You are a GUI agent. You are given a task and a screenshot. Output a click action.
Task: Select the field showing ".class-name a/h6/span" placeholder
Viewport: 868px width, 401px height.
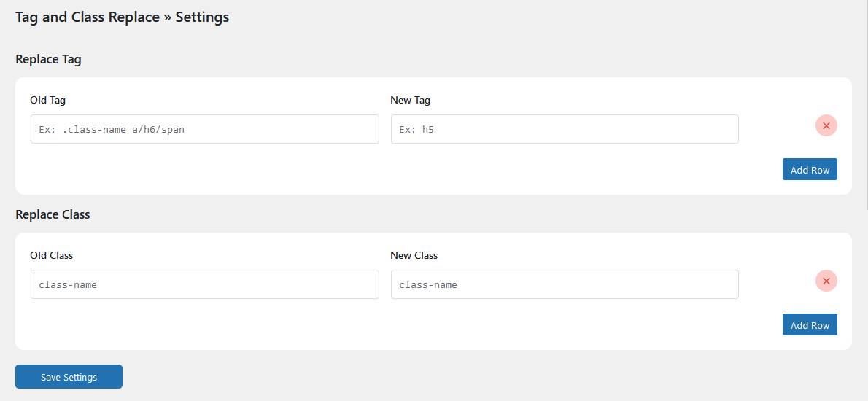click(204, 129)
